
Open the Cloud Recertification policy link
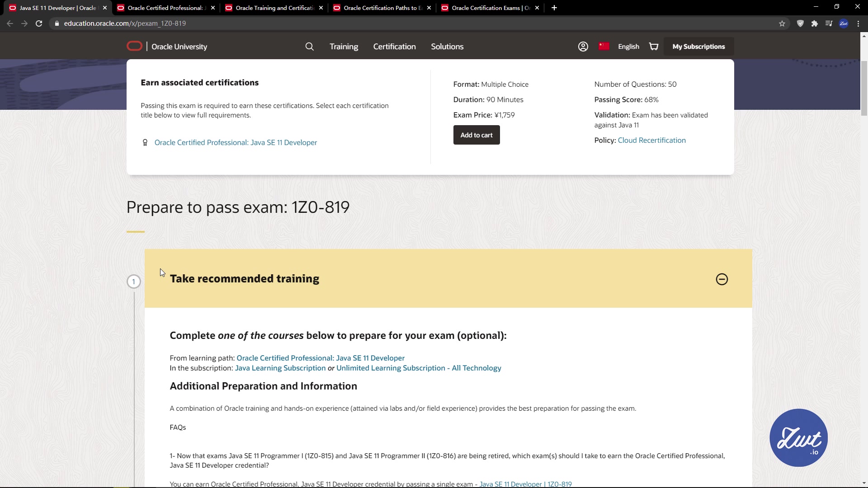click(651, 140)
